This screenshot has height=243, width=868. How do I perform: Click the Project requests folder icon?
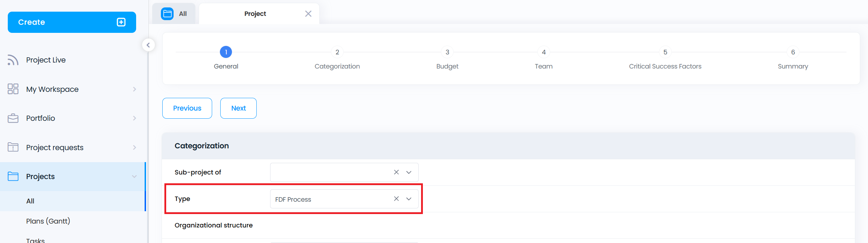tap(13, 147)
